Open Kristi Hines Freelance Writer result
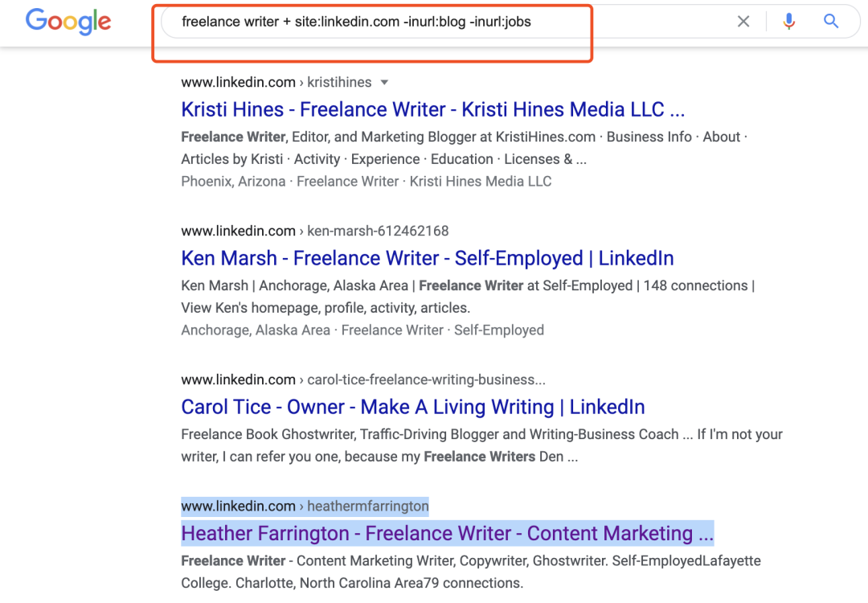Screen dimensions: 868x603 432,109
